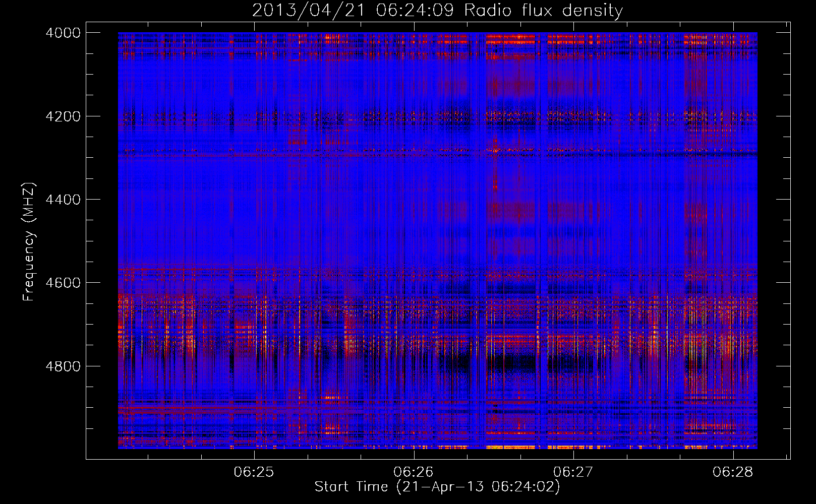
Task: Click the 06:25 time tick label
Action: click(254, 472)
